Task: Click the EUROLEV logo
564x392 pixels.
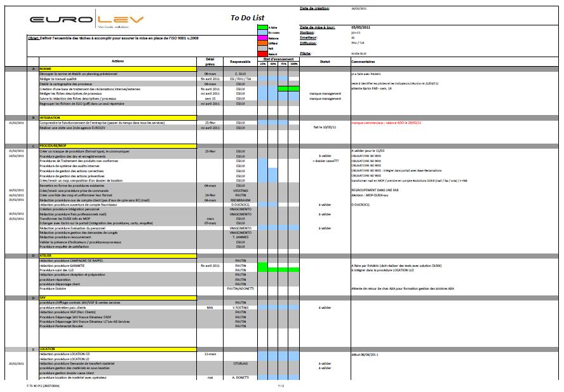Action: [x=86, y=20]
